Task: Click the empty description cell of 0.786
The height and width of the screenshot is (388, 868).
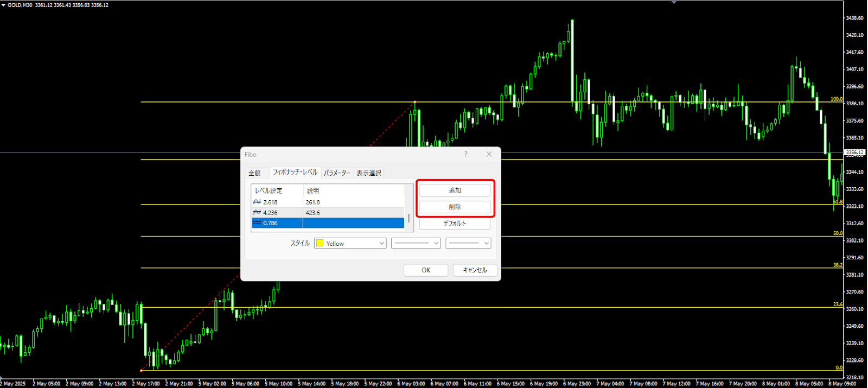Action: 354,223
